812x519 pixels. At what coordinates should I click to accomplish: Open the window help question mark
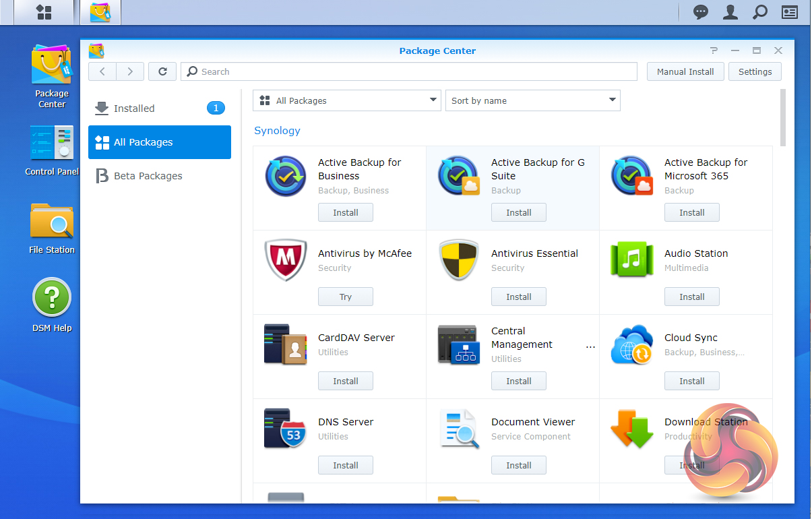(x=714, y=51)
